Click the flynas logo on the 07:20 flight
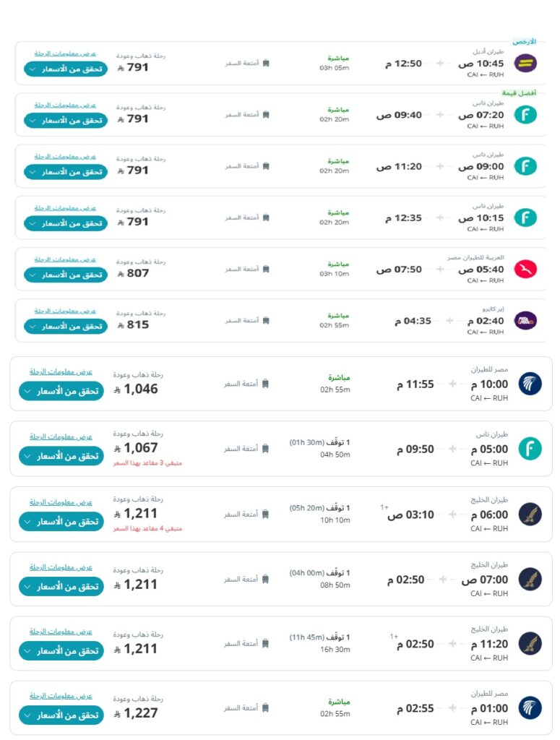 tap(525, 114)
